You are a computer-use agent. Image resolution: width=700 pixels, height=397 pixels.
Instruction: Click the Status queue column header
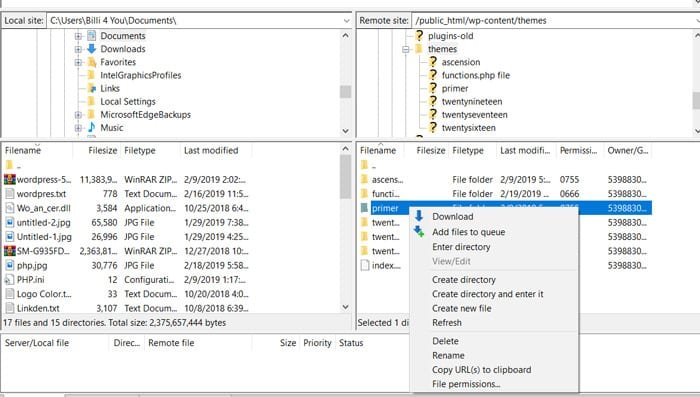tap(351, 343)
